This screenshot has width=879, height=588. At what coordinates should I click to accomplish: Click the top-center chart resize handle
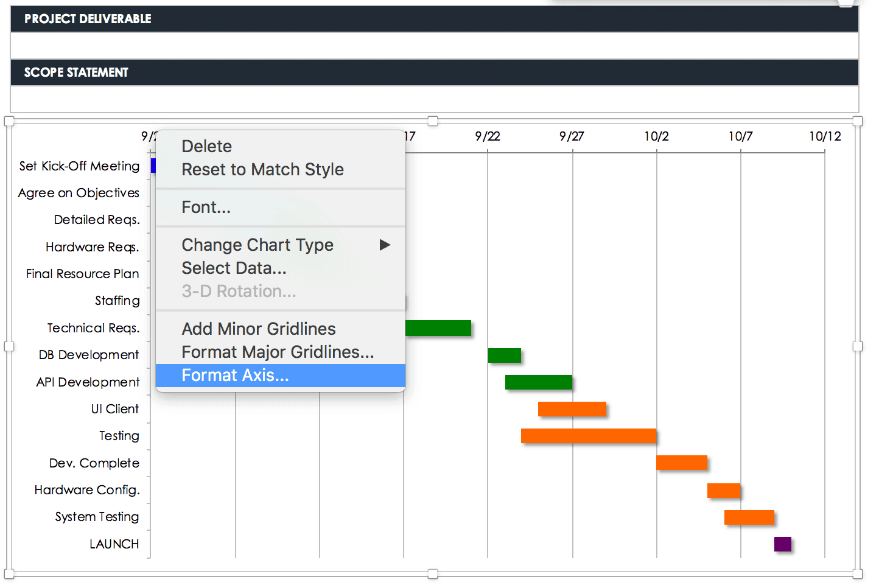pos(433,121)
